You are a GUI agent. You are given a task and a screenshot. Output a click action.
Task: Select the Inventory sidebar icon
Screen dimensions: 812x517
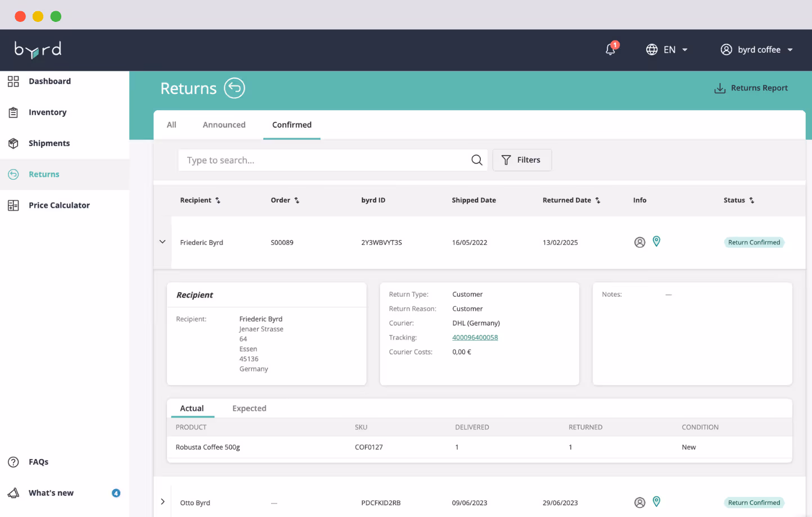[13, 112]
